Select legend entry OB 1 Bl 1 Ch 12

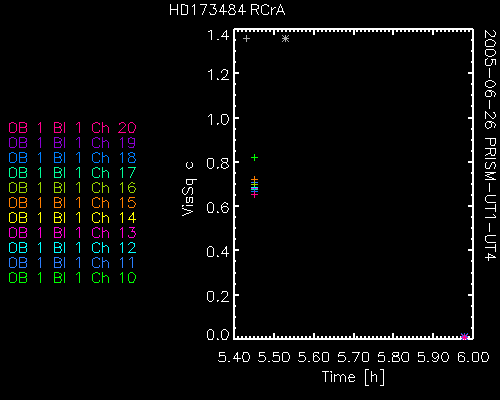(x=72, y=248)
